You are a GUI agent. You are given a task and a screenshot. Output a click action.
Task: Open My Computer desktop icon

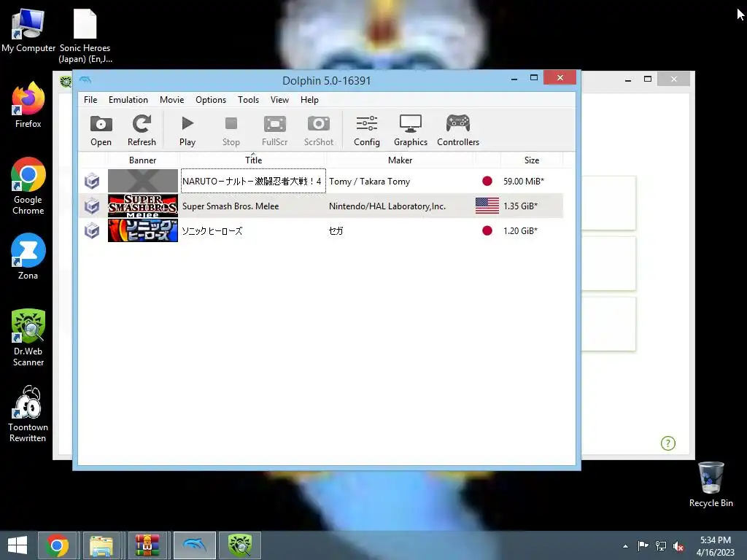pos(28,31)
